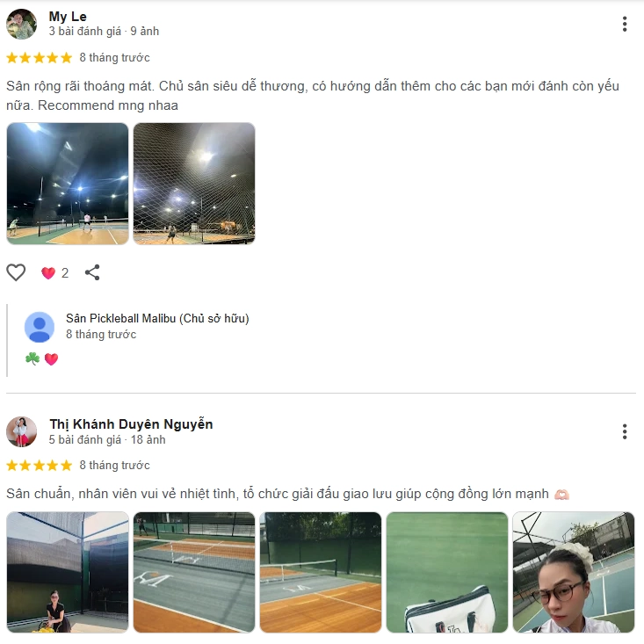Image resolution: width=644 pixels, height=644 pixels.
Task: Open Thị Khánh Duyên Nguyễn's profile avatar
Action: tap(21, 431)
